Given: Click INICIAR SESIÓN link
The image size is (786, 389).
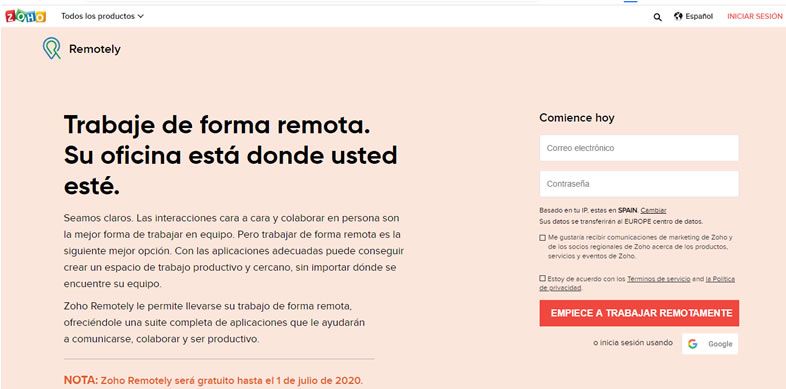Looking at the screenshot, I should 754,16.
